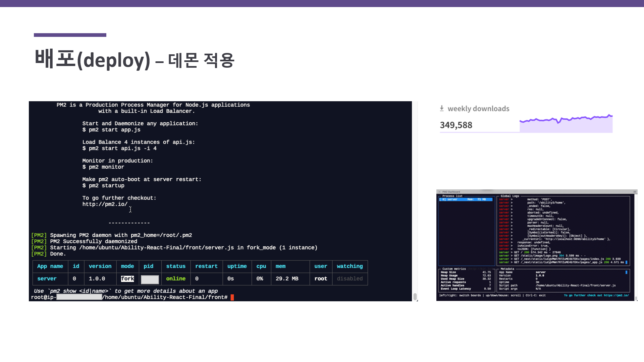Click the 'disabled' watching cell
This screenshot has width=644, height=362.
point(350,279)
